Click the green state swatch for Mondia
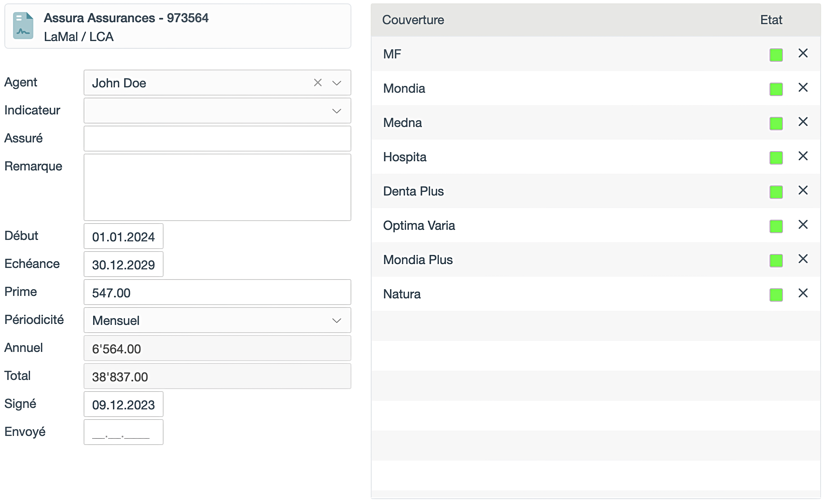The width and height of the screenshot is (824, 504). pyautogui.click(x=776, y=89)
